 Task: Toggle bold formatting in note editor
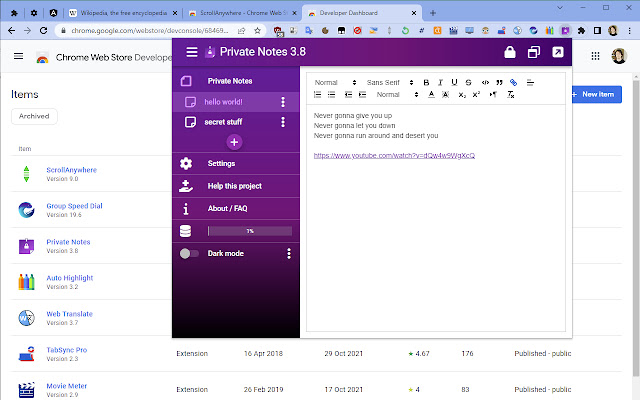[426, 82]
